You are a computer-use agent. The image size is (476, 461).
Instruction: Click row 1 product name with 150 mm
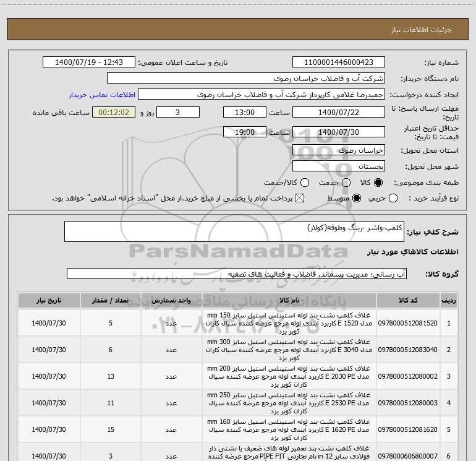coord(289,323)
